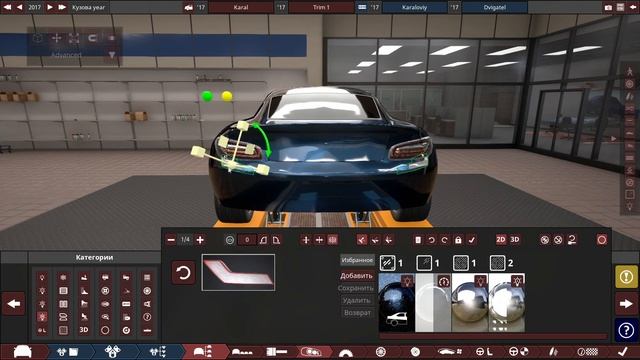Screen dimensions: 640x360
Task: Select the dark blue car paint material swatch
Action: (x=397, y=302)
